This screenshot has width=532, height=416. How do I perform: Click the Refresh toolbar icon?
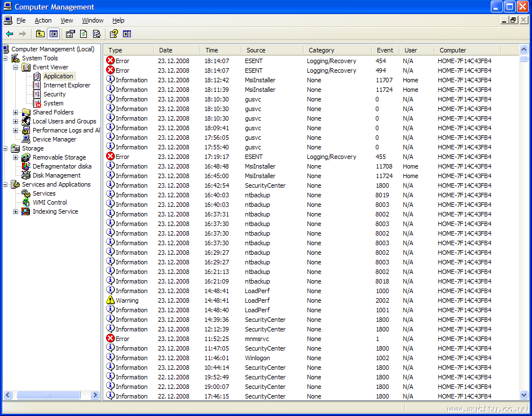[83, 34]
